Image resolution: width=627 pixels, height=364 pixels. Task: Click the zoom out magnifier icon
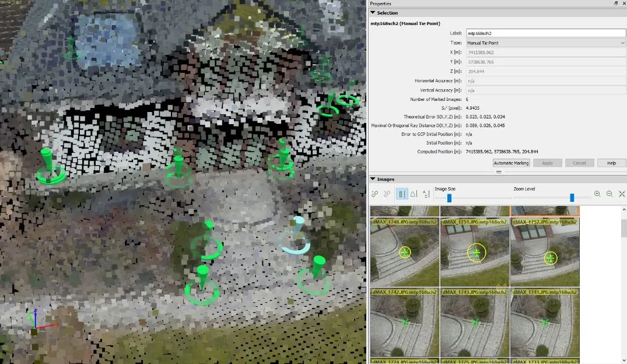pos(610,194)
